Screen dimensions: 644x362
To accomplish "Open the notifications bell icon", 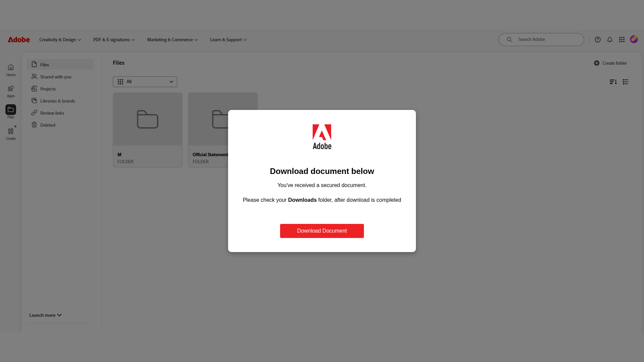I will click(x=609, y=40).
